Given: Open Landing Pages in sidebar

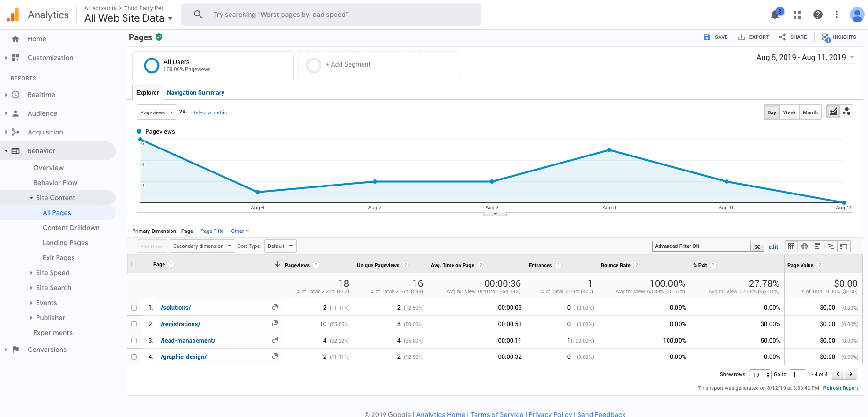Looking at the screenshot, I should 65,243.
